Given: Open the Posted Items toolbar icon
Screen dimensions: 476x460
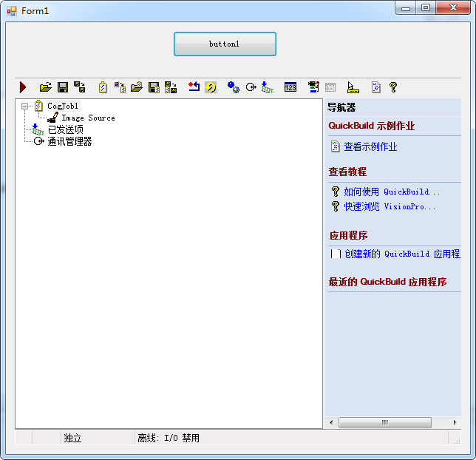Looking at the screenshot, I should (x=268, y=87).
